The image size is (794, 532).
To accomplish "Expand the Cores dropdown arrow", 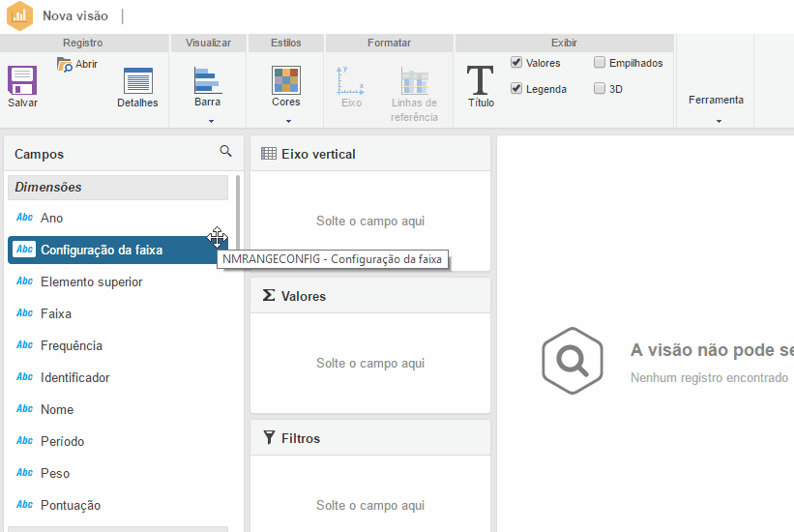I will [x=288, y=121].
